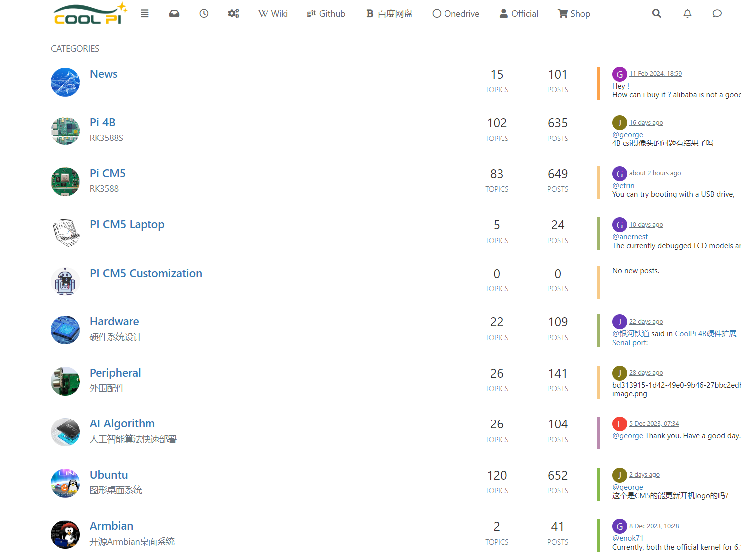Open the unread inbox icon
Screen dimensions: 741x560
174,14
